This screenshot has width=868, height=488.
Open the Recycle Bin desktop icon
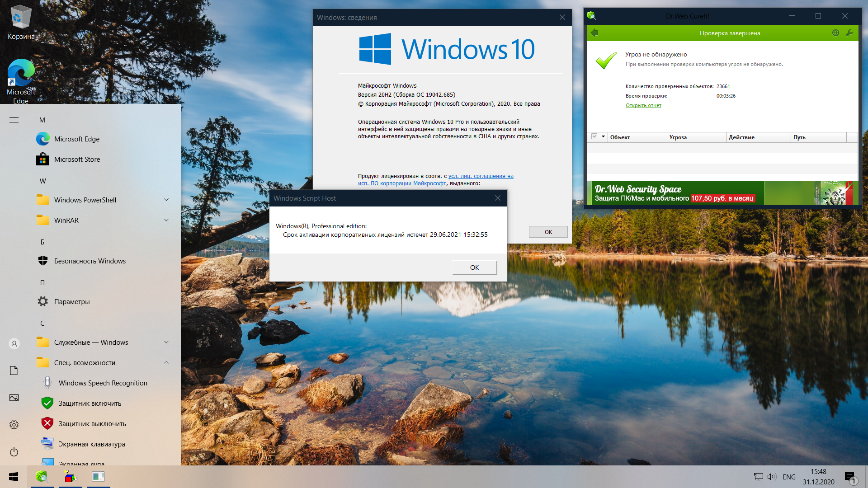[x=20, y=22]
